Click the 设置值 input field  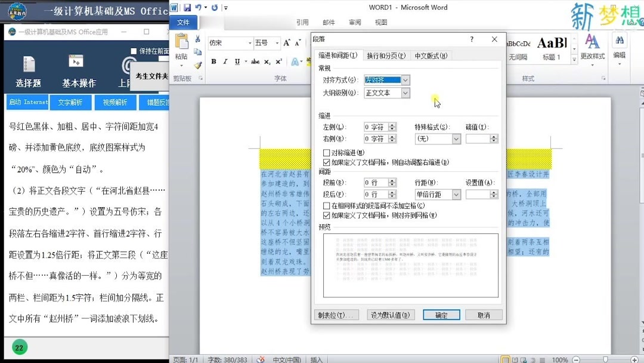pos(477,195)
